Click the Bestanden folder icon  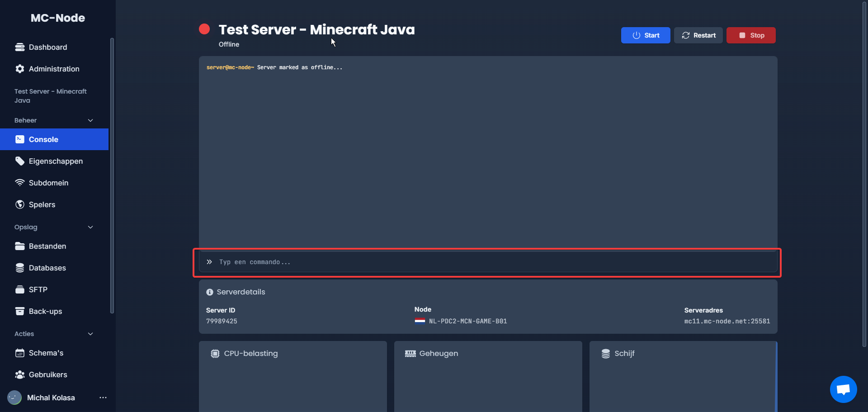(x=20, y=246)
